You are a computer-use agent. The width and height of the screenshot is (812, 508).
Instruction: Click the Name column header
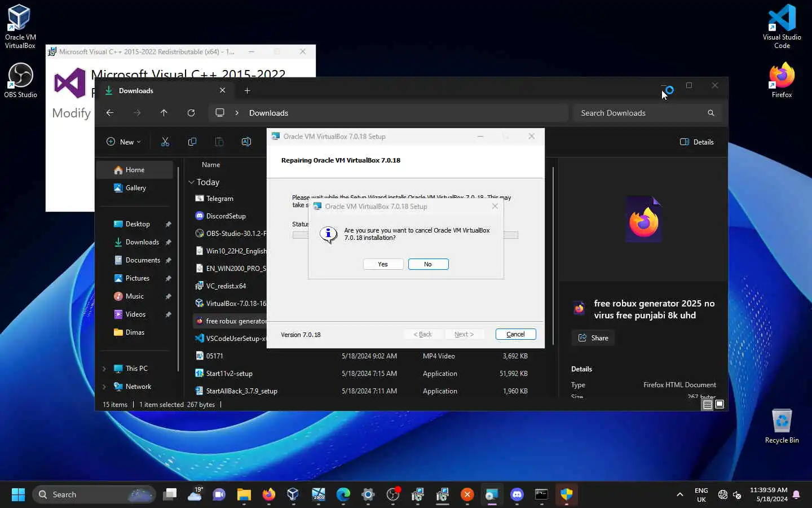point(211,165)
